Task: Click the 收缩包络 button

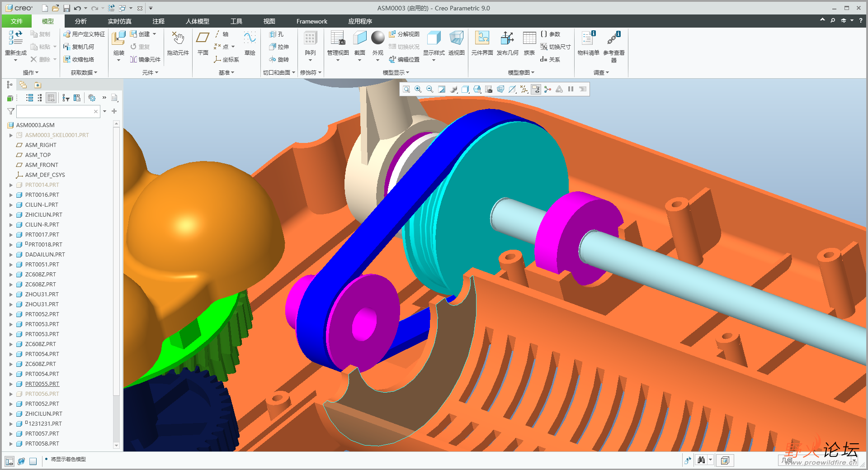Action: click(x=79, y=59)
